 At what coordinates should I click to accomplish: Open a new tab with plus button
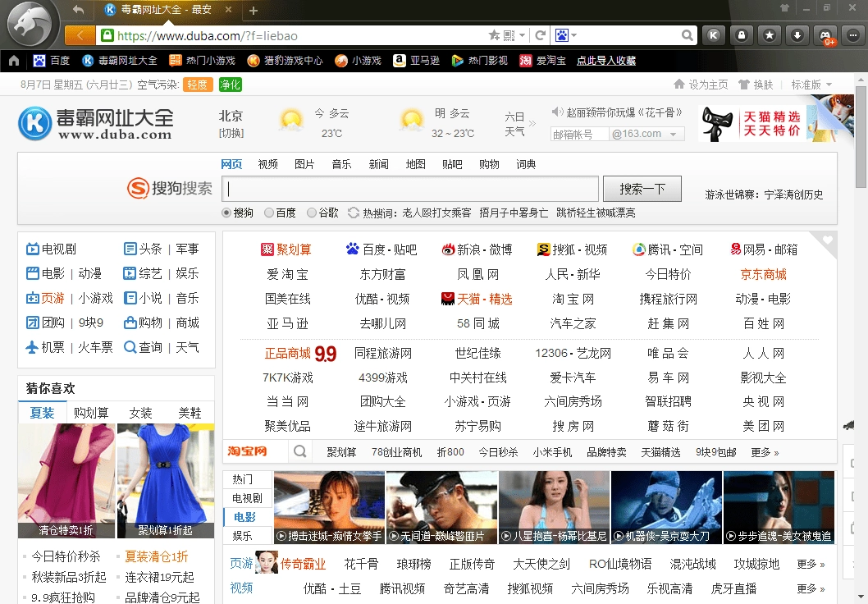(254, 11)
